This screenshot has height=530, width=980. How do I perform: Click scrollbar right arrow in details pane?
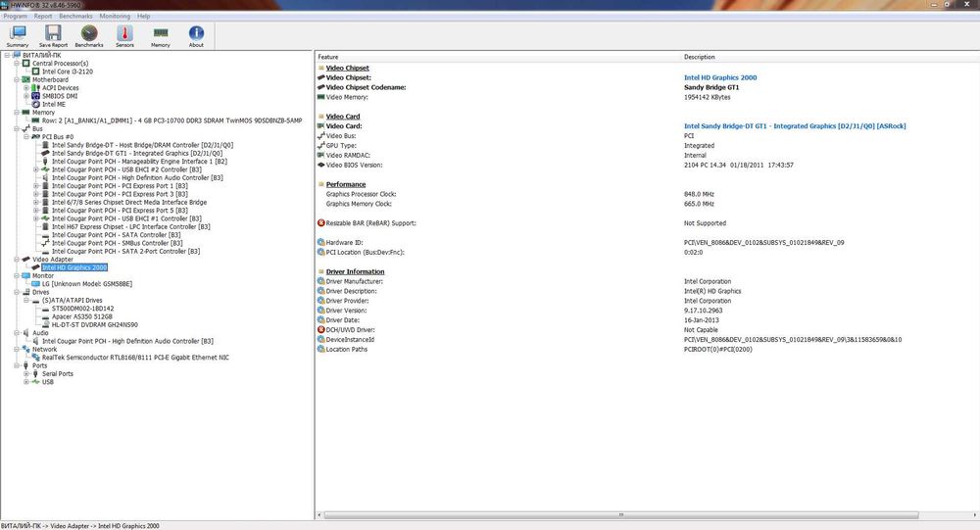[x=975, y=515]
